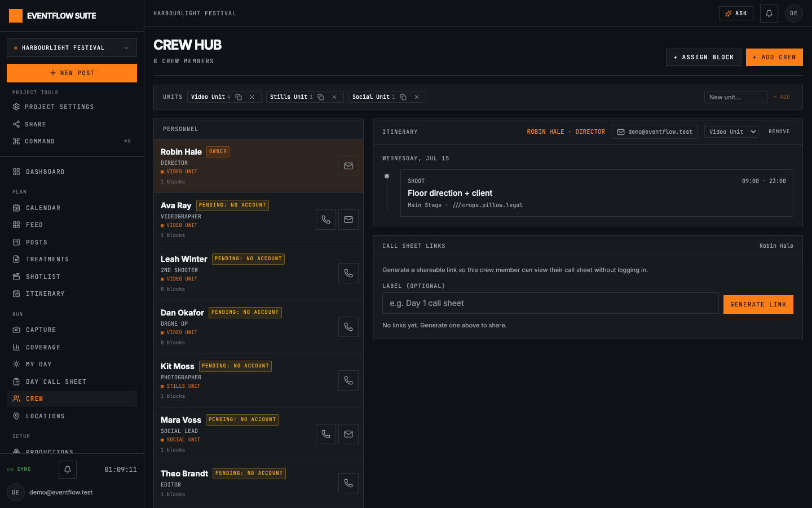Click the call sheet label input field
Viewport: 812px width, 508px height.
(550, 303)
